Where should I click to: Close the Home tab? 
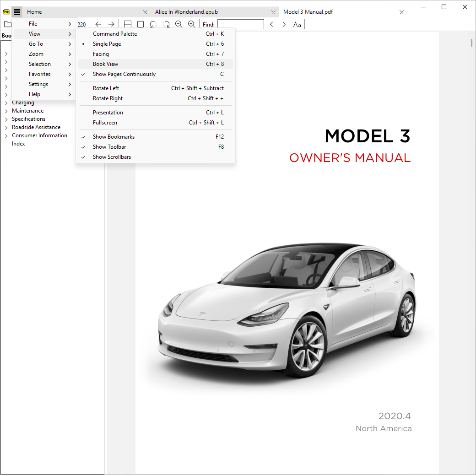tap(145, 12)
